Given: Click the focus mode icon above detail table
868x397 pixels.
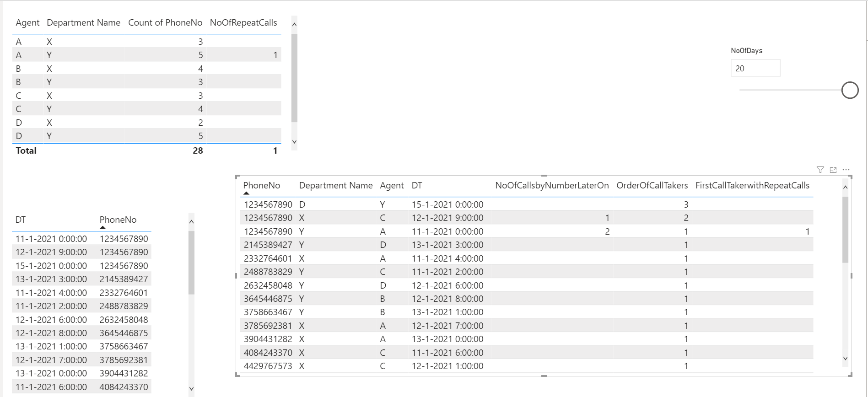Looking at the screenshot, I should tap(833, 170).
